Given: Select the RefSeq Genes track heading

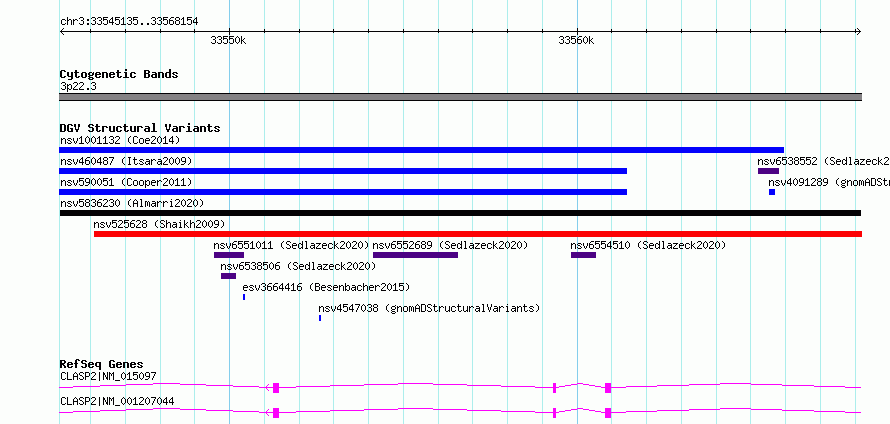Looking at the screenshot, I should pyautogui.click(x=102, y=364).
